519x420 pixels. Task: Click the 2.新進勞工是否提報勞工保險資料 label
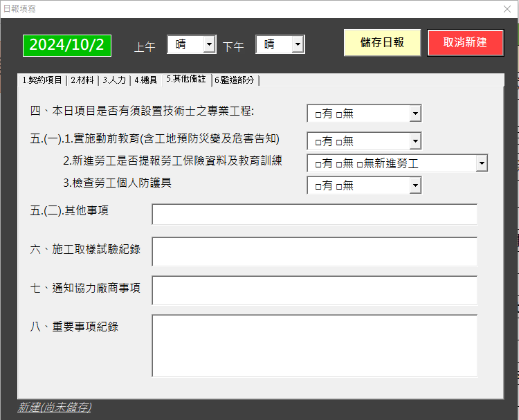click(x=172, y=161)
